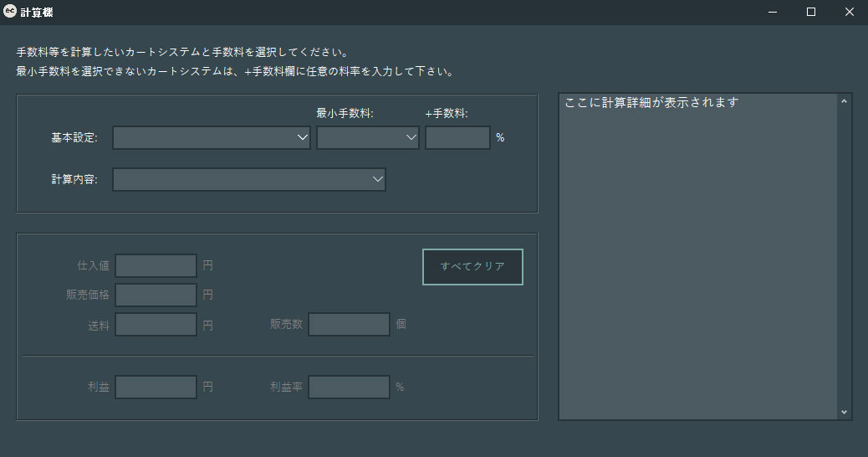
Task: Select the 販売価格 input field
Action: 156,295
